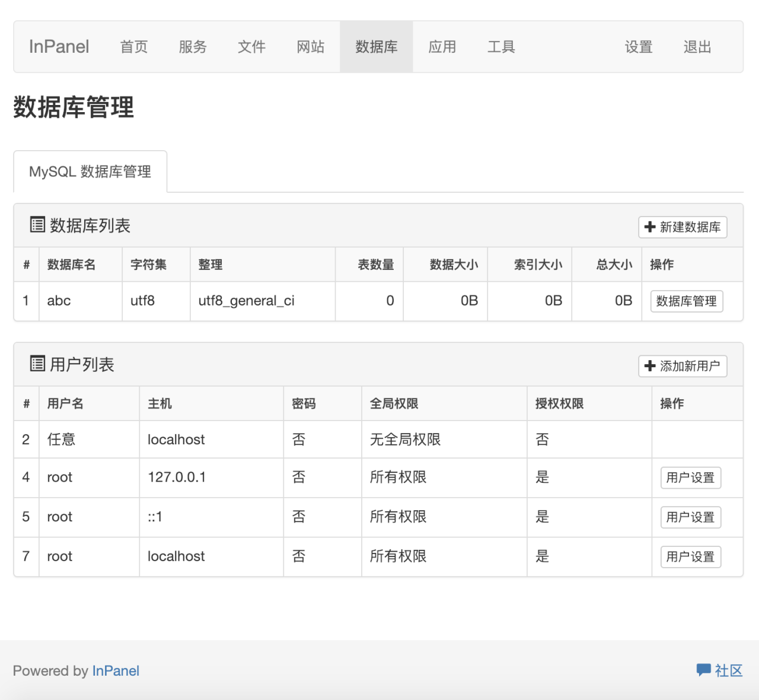
Task: Open 设置 from the top bar
Action: click(x=638, y=46)
